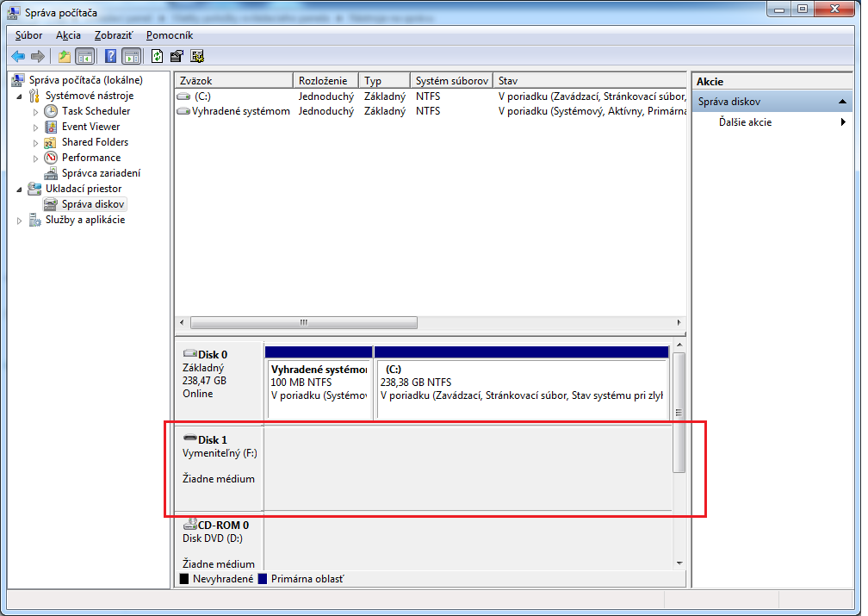Select the Performance icon in tree
868x616 pixels.
click(51, 158)
